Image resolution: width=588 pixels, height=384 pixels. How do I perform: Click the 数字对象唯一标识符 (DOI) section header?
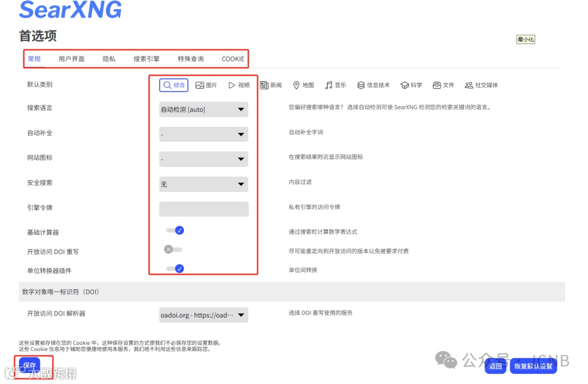pos(292,292)
